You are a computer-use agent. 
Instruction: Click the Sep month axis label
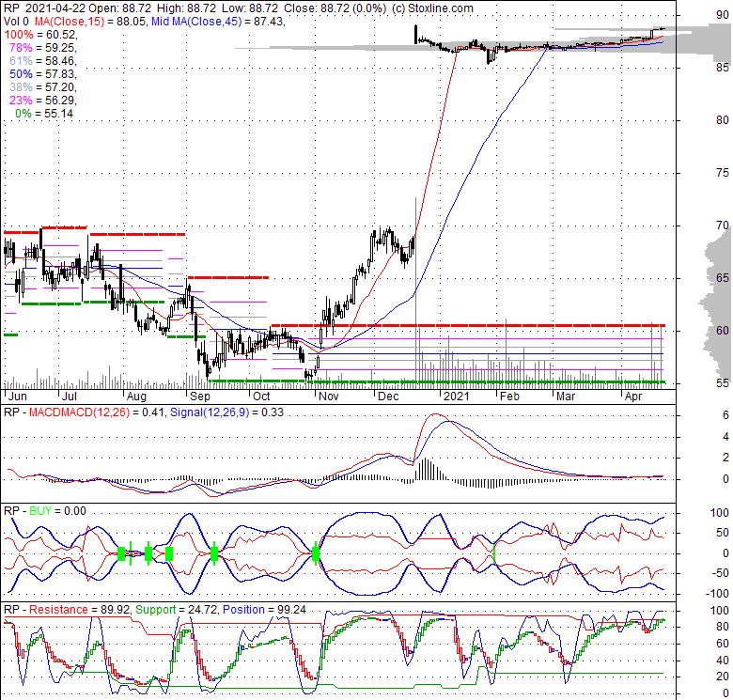(x=200, y=397)
